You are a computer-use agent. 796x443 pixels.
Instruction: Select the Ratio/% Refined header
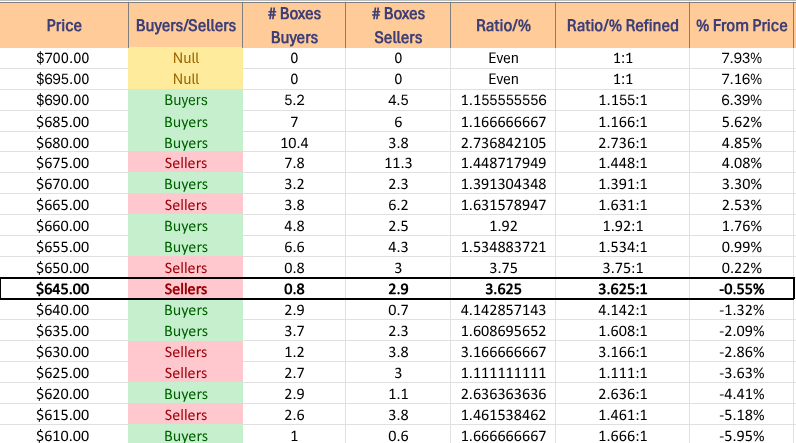[621, 24]
